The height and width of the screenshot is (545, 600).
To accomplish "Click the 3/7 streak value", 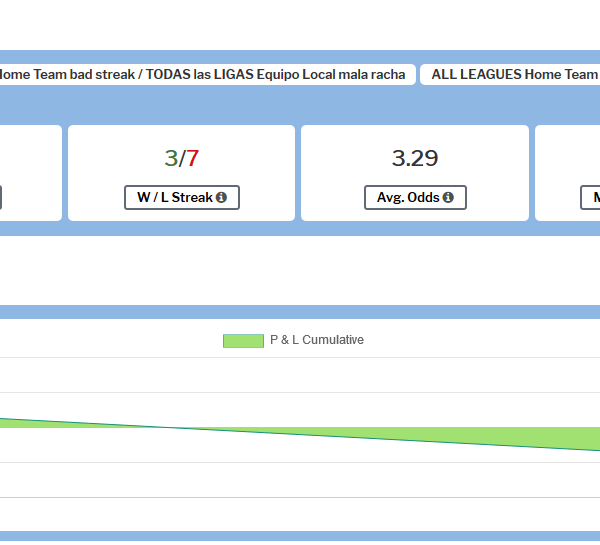I will pos(182,158).
